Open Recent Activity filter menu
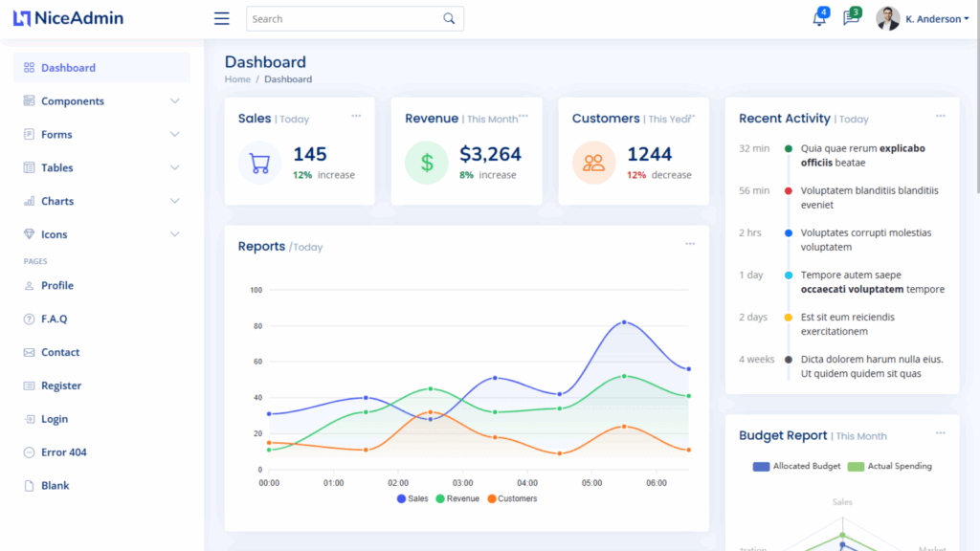Image resolution: width=980 pixels, height=551 pixels. pos(941,116)
